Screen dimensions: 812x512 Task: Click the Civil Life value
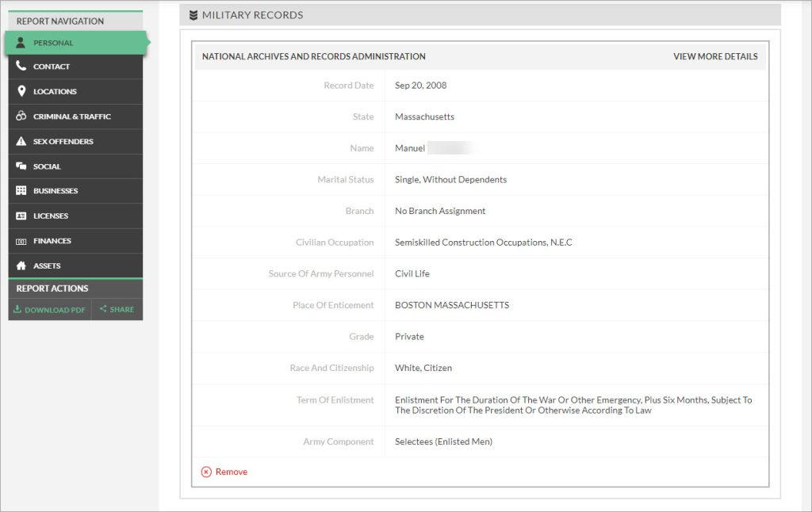(x=412, y=274)
